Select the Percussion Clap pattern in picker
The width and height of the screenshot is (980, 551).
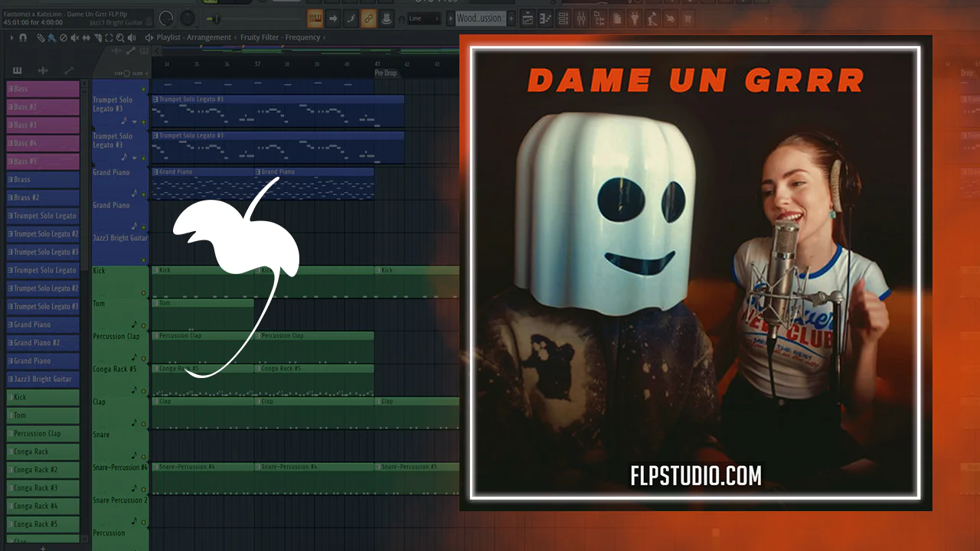coord(43,434)
